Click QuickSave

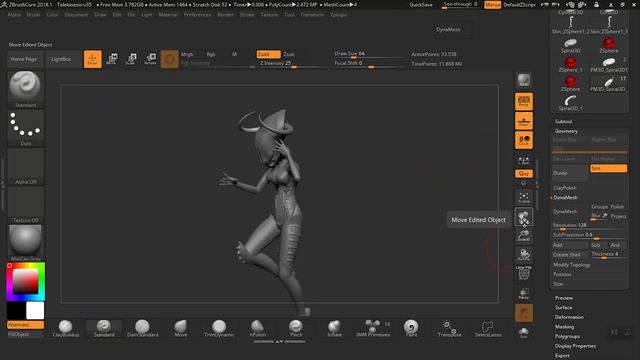[421, 5]
